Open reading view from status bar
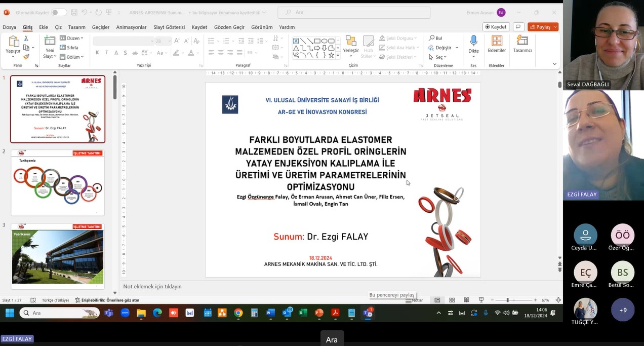This screenshot has height=346, width=644. coord(466,300)
